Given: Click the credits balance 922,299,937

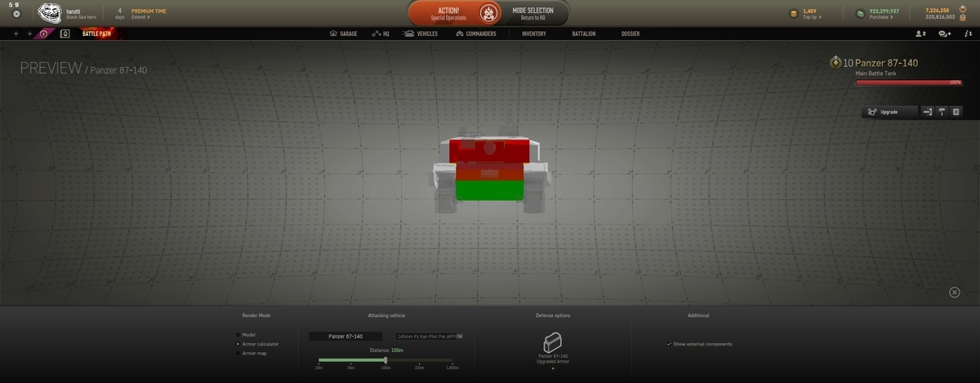Looking at the screenshot, I should point(884,11).
